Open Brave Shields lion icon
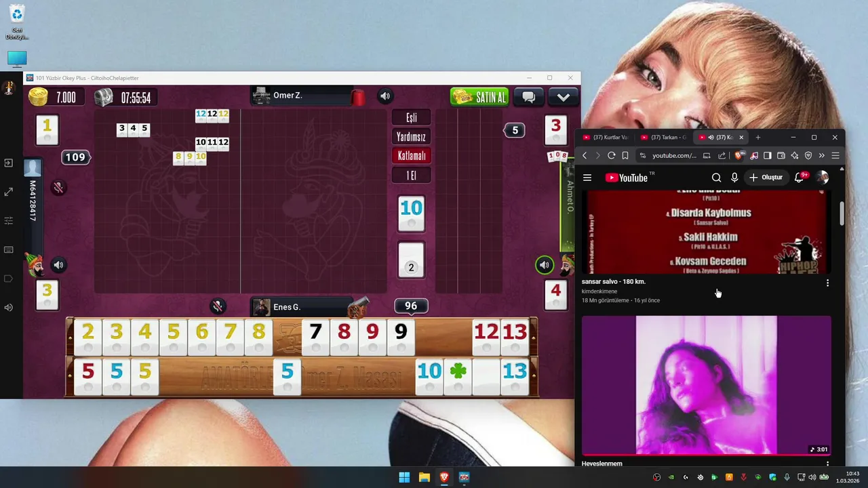 point(739,156)
